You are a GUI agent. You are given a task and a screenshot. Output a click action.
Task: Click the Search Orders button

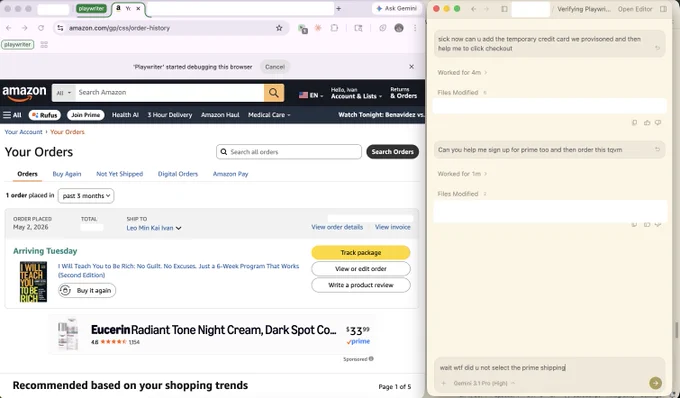[392, 152]
